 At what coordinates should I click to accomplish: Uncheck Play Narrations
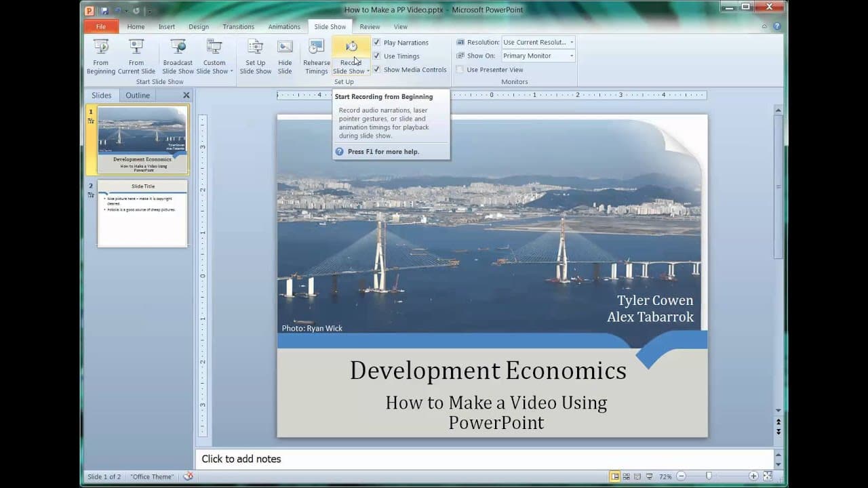click(377, 42)
